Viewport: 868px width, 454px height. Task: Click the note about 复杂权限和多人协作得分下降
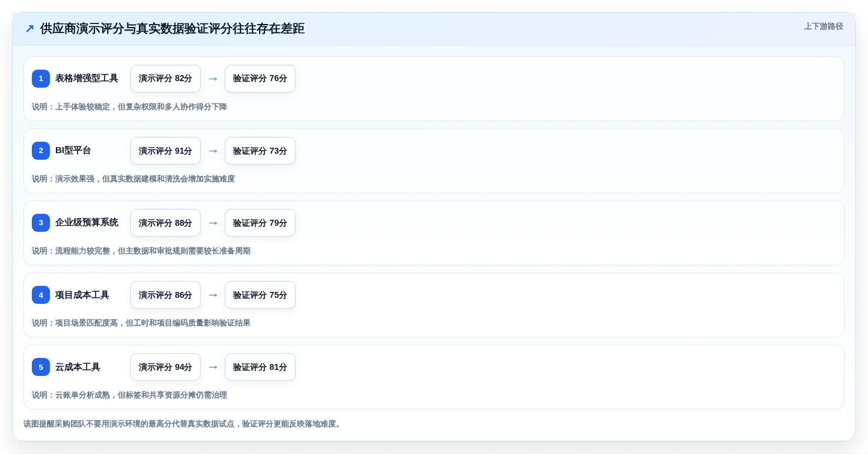(129, 107)
